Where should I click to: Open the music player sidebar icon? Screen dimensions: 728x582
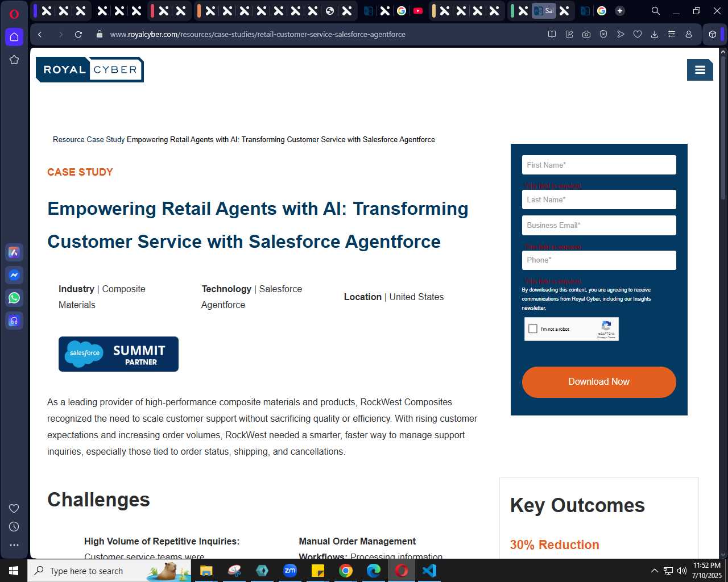click(14, 321)
